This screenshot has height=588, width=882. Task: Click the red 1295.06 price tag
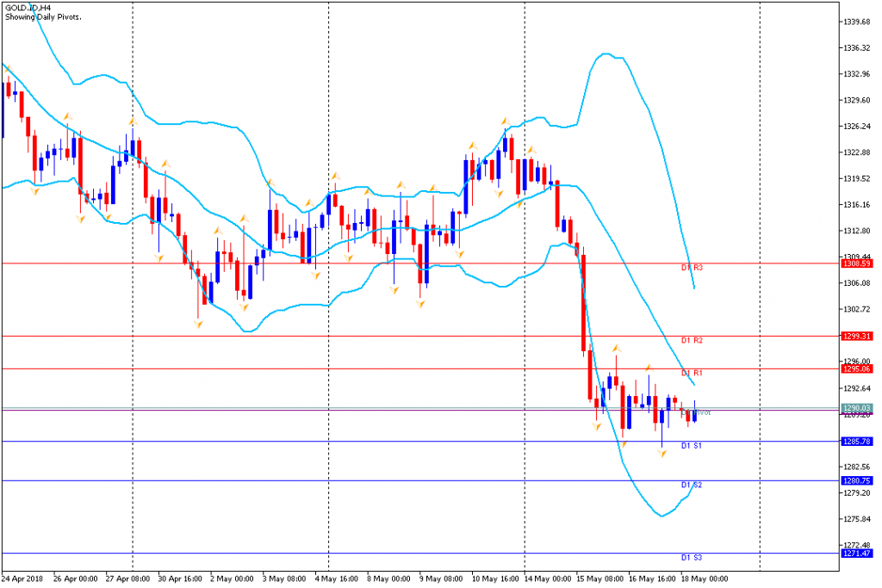pos(857,368)
